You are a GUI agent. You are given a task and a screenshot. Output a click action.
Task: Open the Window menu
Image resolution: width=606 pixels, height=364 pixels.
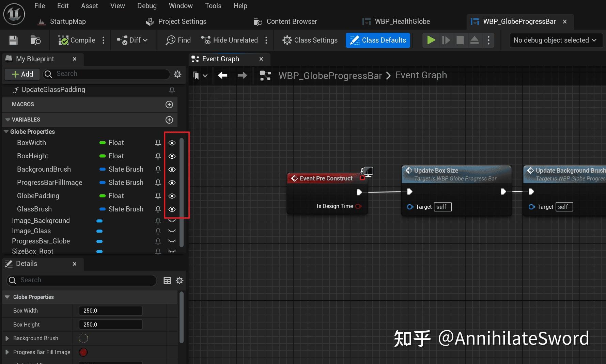[181, 5]
